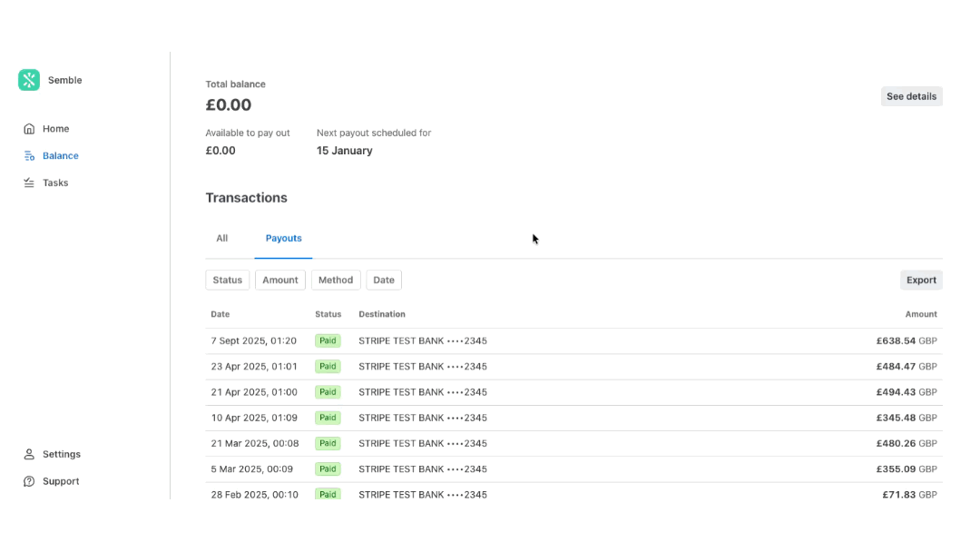Image resolution: width=980 pixels, height=552 pixels.
Task: Click the Semble logo icon
Action: point(29,80)
